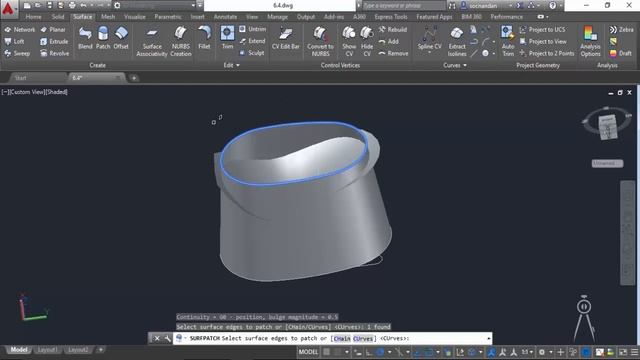Click the Zebra analysis tool
640x360 pixels.
(x=622, y=29)
